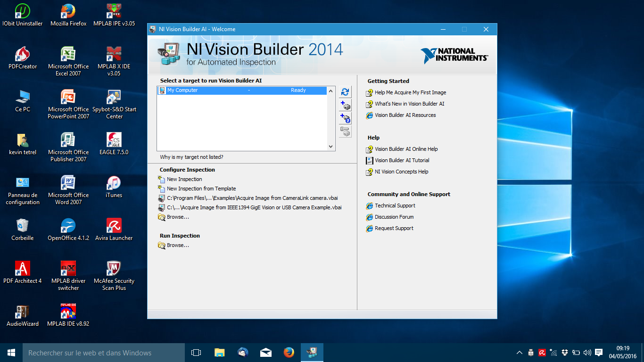Click kevin tetrel folder desktop icon
This screenshot has width=644, height=362.
pyautogui.click(x=23, y=144)
